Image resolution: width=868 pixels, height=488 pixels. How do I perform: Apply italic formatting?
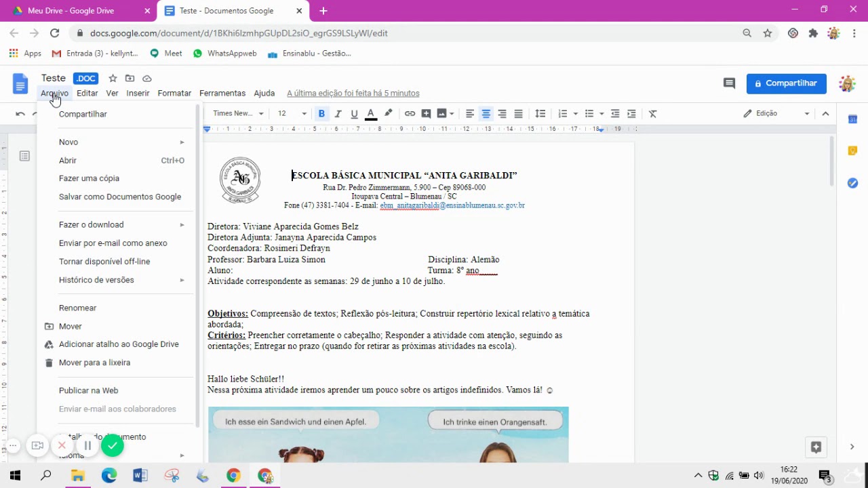coord(338,114)
